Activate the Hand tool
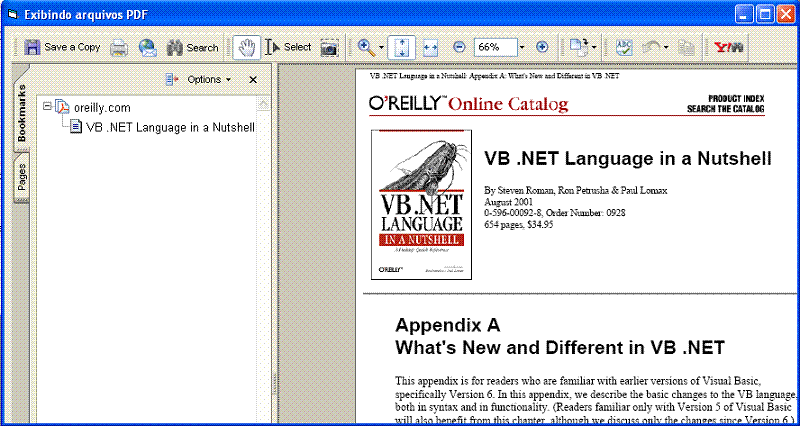This screenshot has width=800, height=426. pyautogui.click(x=246, y=47)
